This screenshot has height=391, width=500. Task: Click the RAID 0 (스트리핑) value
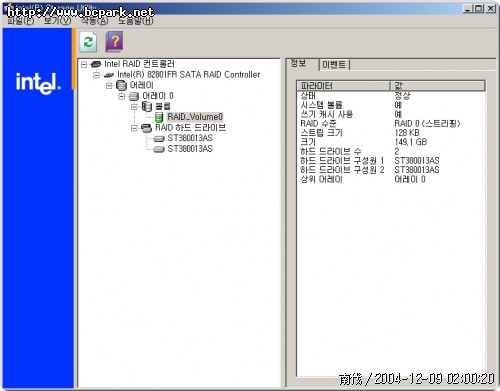(427, 124)
